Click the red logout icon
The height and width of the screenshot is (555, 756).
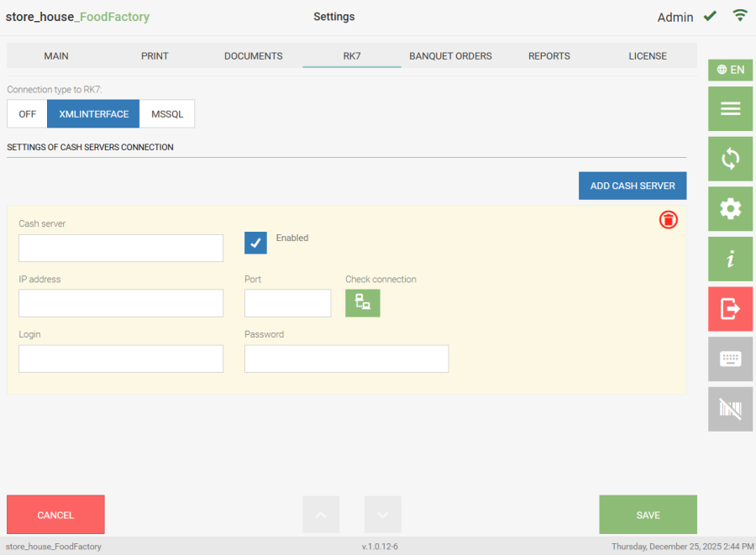pos(730,309)
